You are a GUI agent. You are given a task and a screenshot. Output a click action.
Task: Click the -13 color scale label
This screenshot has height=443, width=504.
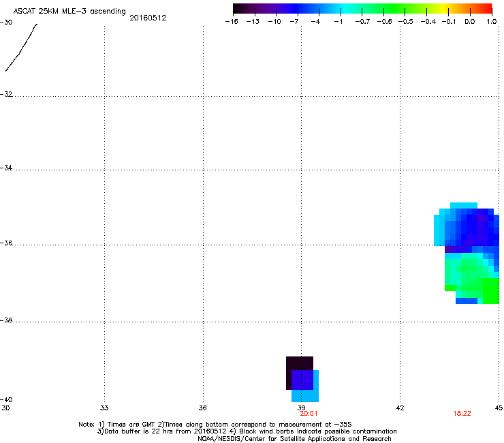click(x=253, y=22)
